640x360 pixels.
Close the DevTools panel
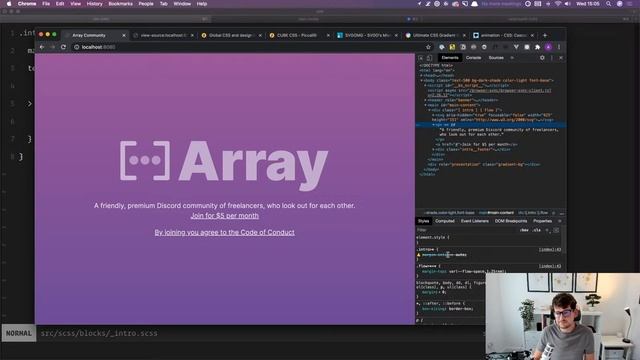coord(561,58)
